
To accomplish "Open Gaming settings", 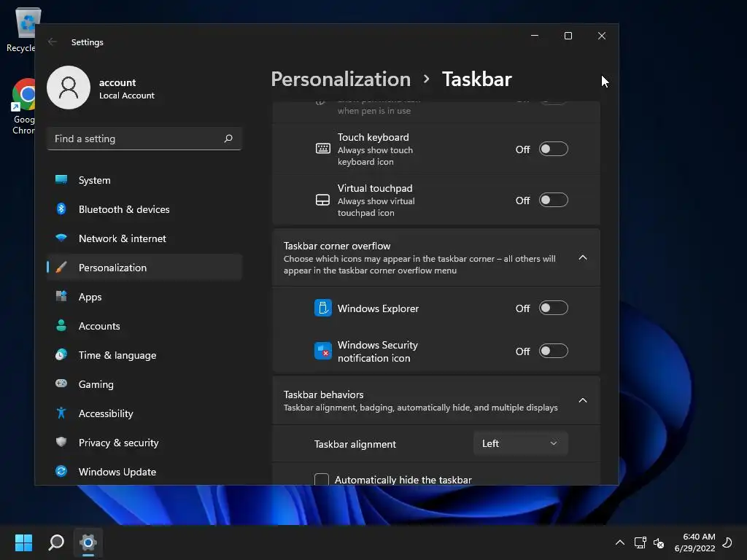I will [x=144, y=384].
